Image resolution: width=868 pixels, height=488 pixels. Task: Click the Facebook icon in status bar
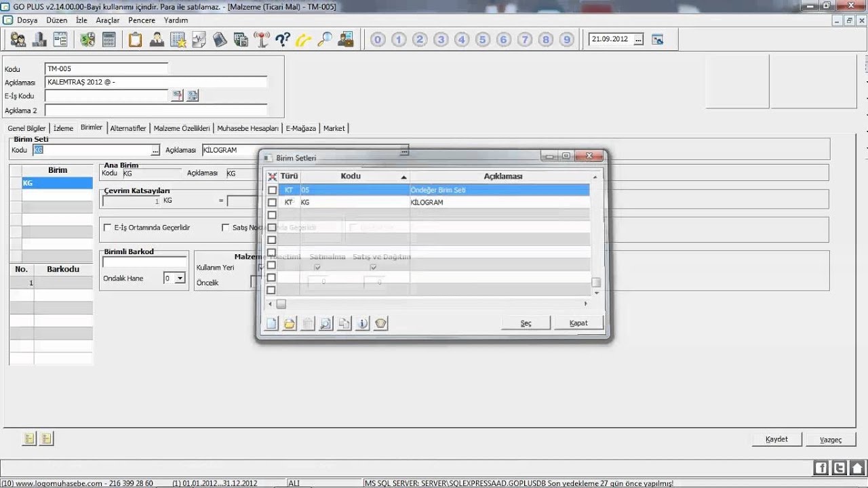[821, 468]
